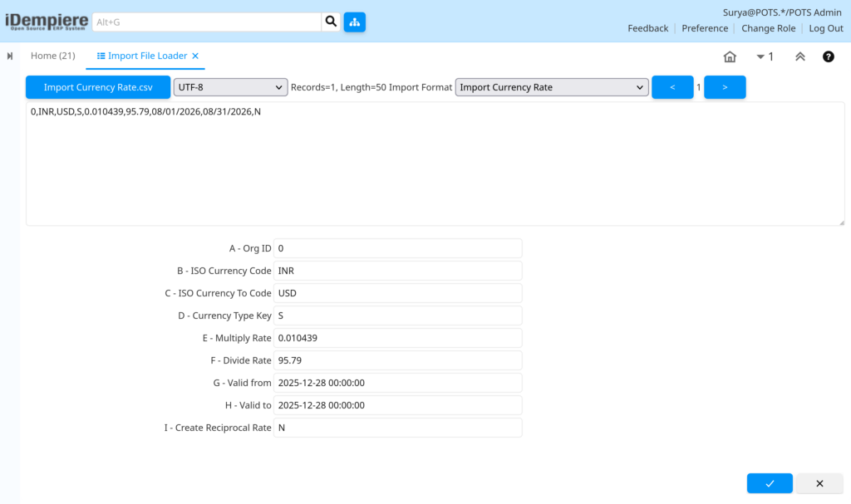Click the record number 1 between arrows
Viewport: 851px width, 504px height.
coord(698,87)
